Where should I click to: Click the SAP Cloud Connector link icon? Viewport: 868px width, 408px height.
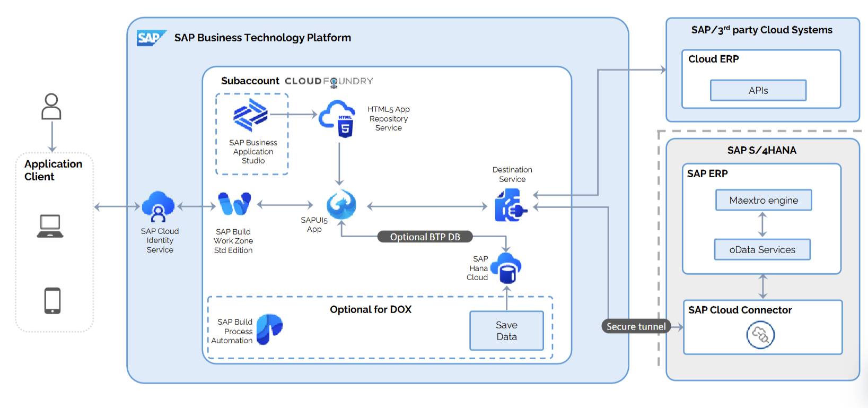point(760,335)
